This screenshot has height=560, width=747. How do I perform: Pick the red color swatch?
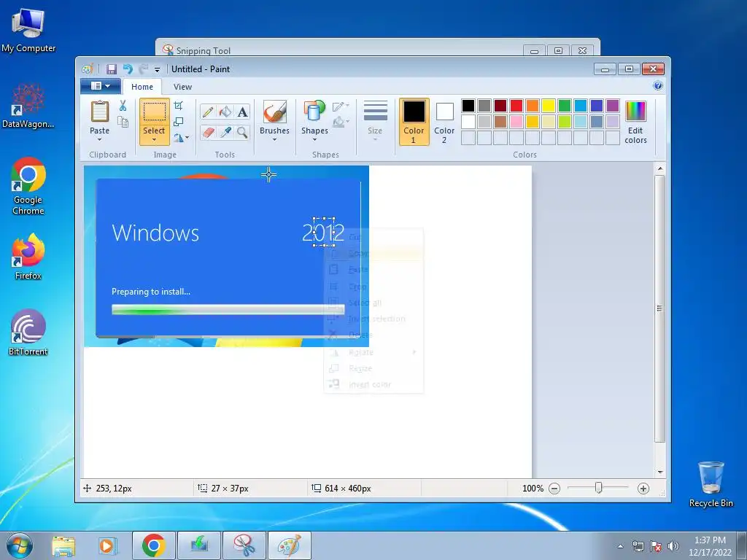pyautogui.click(x=516, y=106)
